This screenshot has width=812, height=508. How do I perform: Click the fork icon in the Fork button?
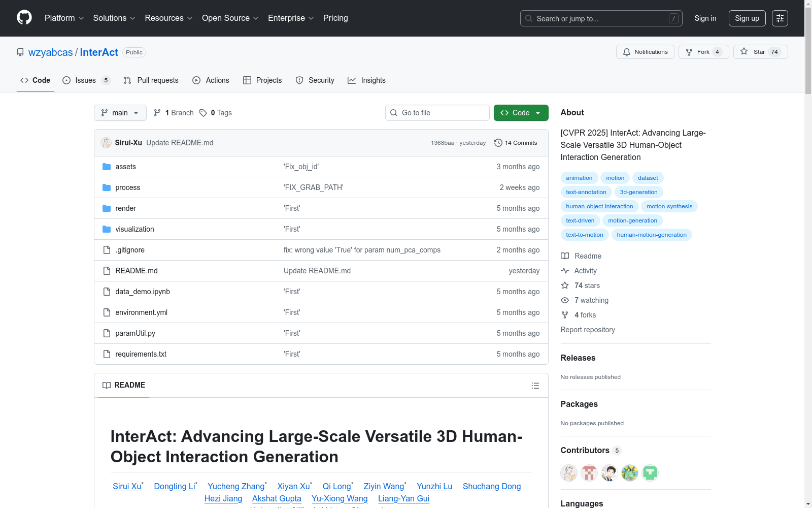[x=689, y=52]
